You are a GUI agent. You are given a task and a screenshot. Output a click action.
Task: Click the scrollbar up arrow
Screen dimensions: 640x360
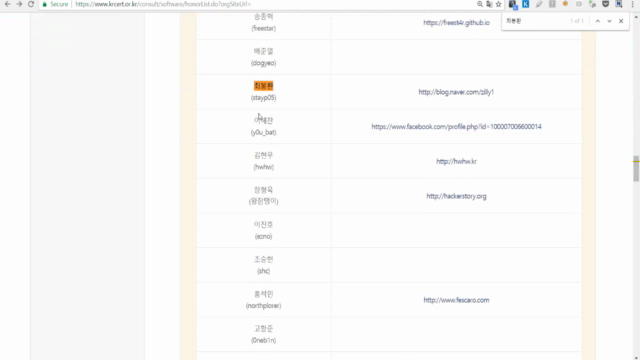(636, 17)
